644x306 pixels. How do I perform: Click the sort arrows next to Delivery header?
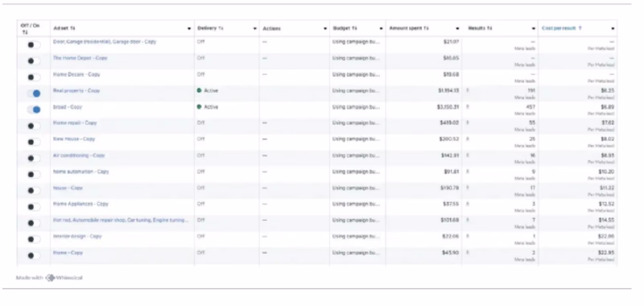click(x=221, y=28)
